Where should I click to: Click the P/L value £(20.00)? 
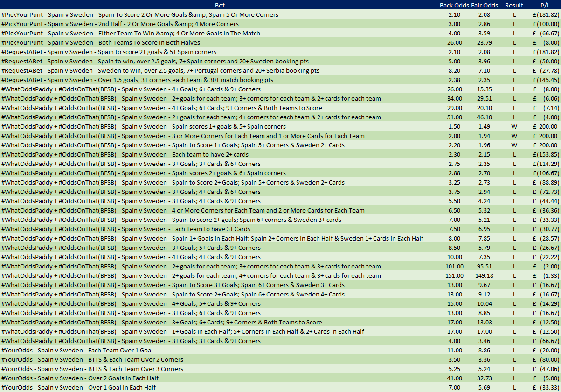545,350
